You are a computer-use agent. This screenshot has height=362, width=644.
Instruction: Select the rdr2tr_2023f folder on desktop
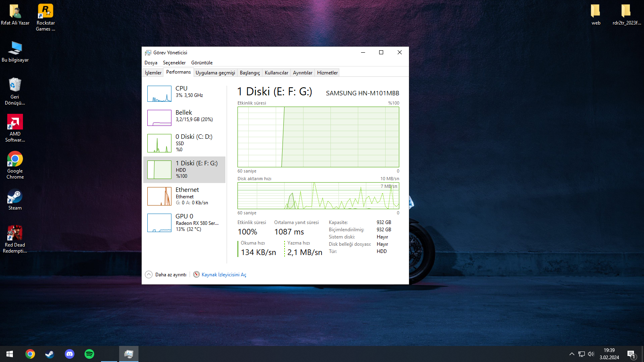tap(627, 15)
